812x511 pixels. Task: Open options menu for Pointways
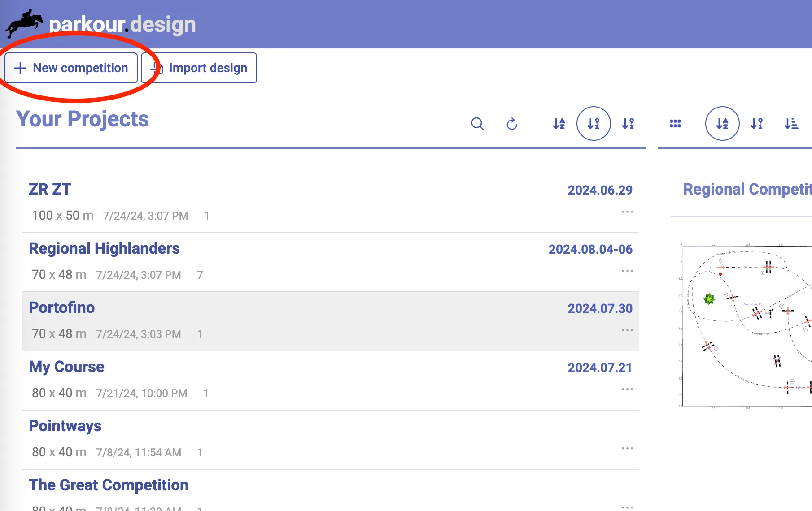[627, 448]
